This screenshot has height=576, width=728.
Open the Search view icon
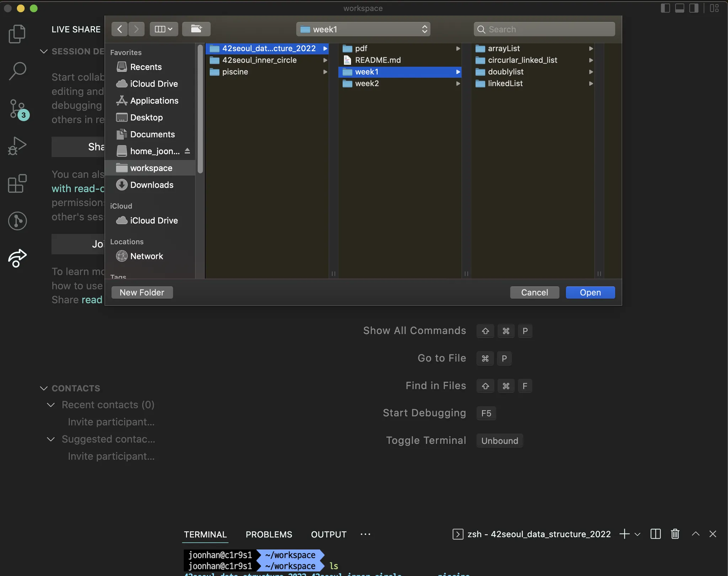[x=17, y=71]
